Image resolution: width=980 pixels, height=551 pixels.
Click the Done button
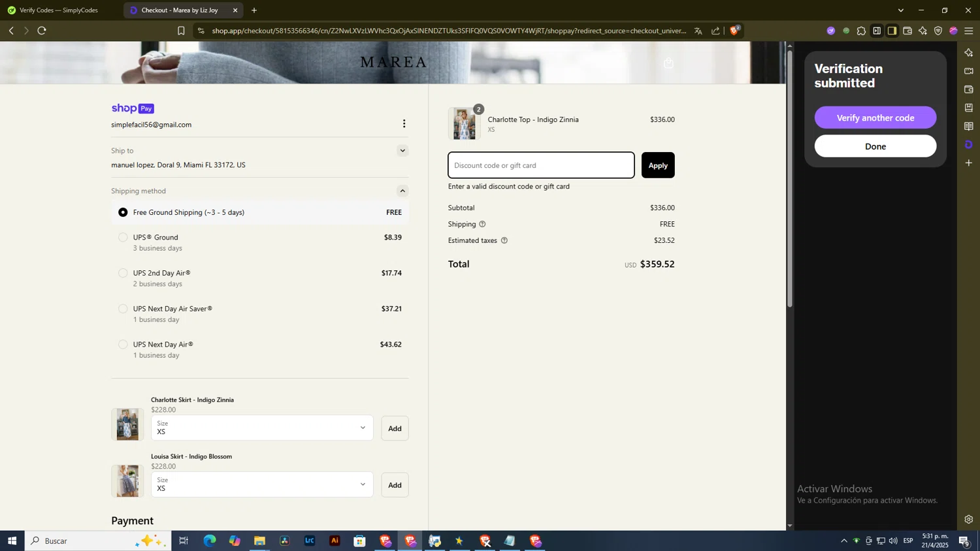coord(875,146)
